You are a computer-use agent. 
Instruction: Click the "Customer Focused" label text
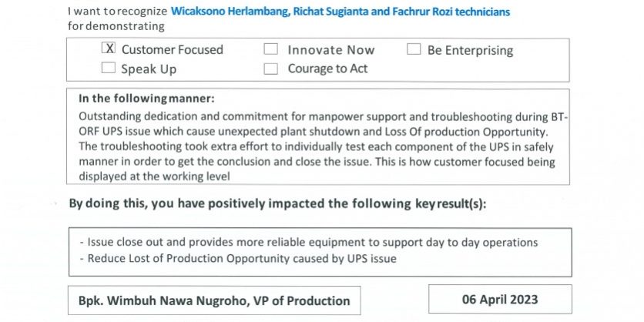pos(172,50)
